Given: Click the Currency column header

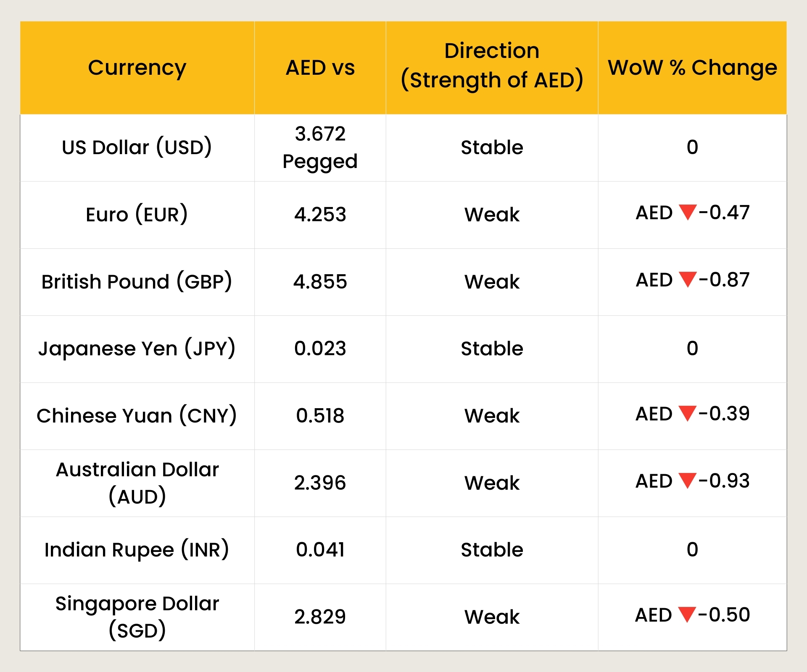Looking at the screenshot, I should [137, 67].
